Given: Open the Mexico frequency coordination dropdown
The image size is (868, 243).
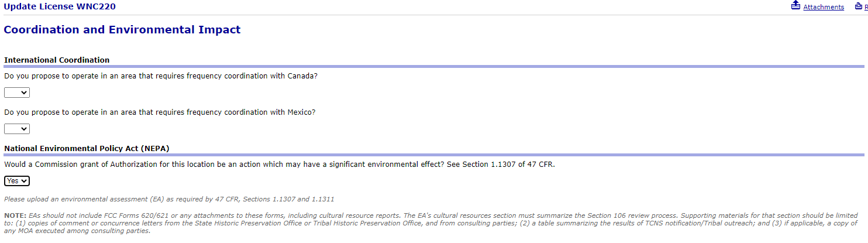Looking at the screenshot, I should (x=17, y=129).
